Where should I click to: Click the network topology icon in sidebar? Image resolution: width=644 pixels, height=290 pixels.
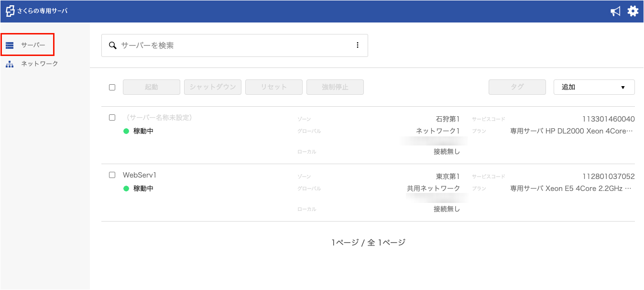click(10, 64)
